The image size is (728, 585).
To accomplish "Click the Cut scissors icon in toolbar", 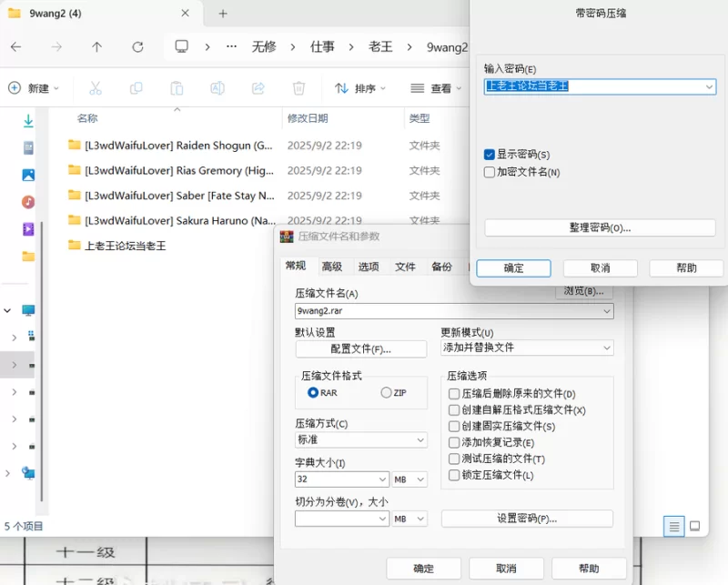I will [95, 88].
